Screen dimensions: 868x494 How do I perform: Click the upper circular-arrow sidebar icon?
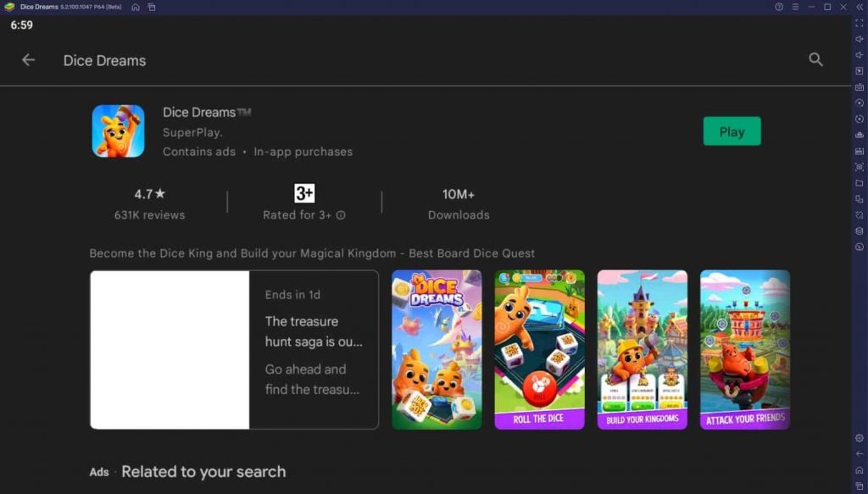pyautogui.click(x=860, y=103)
